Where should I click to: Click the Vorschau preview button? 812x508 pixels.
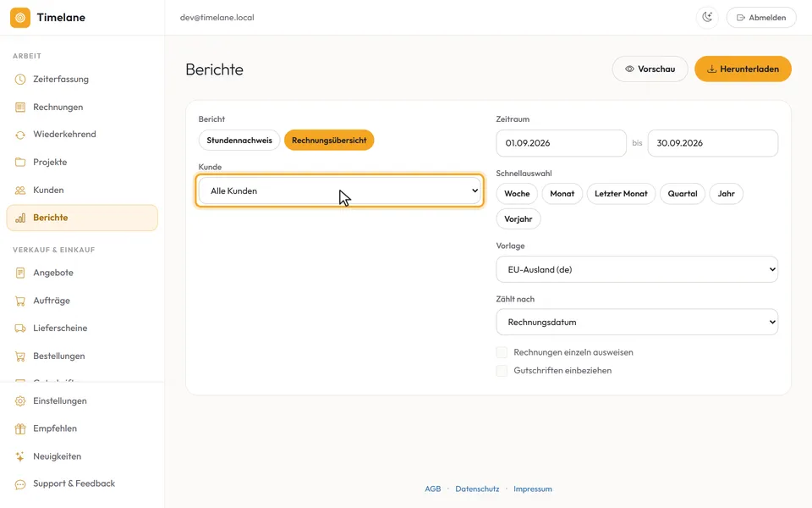point(650,69)
